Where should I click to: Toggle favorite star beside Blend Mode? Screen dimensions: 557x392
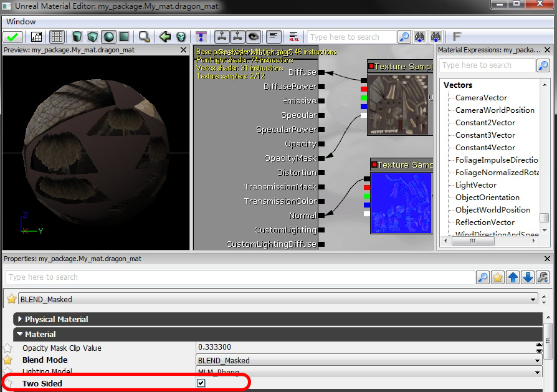9,360
